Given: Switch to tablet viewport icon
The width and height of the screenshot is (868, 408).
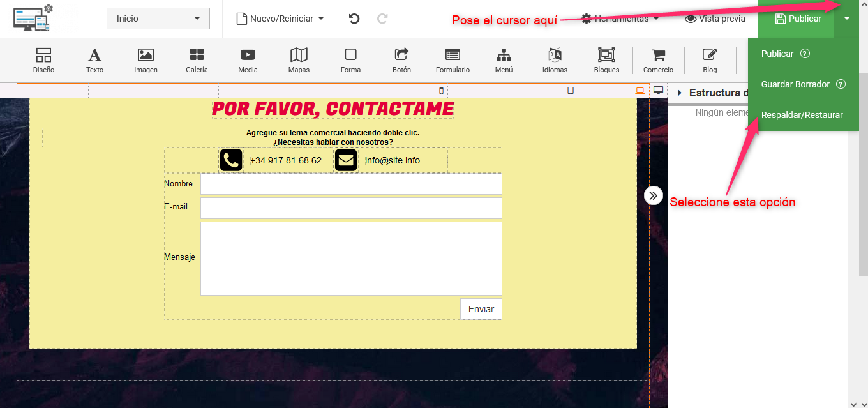Looking at the screenshot, I should point(571,91).
